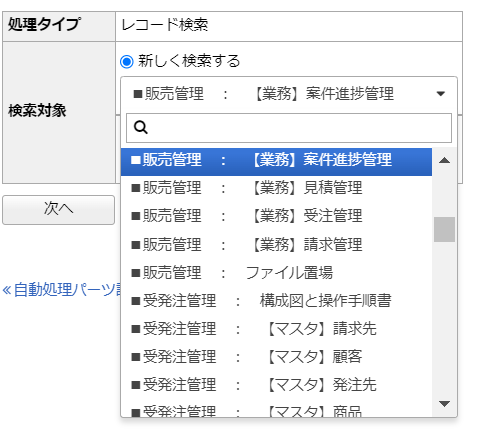Click the レコード検索 process type text
This screenshot has width=483, height=430.
pyautogui.click(x=165, y=25)
